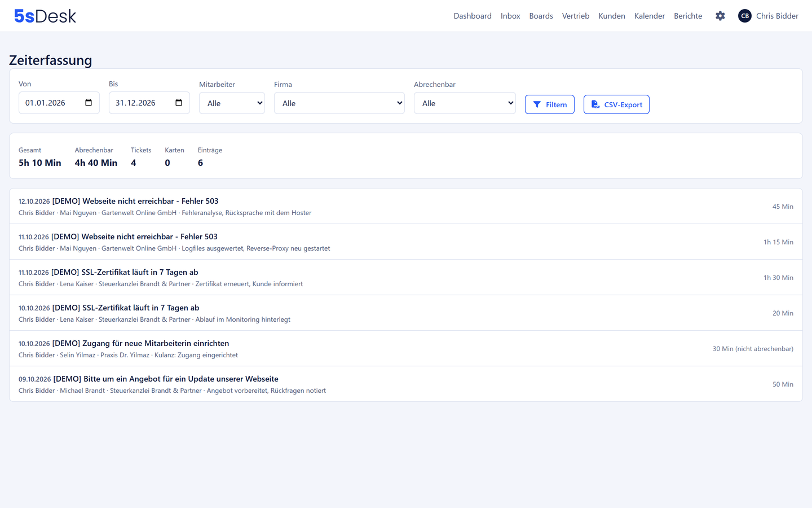Screen dimensions: 812x508
Task: Click the CB user avatar
Action: click(745, 16)
